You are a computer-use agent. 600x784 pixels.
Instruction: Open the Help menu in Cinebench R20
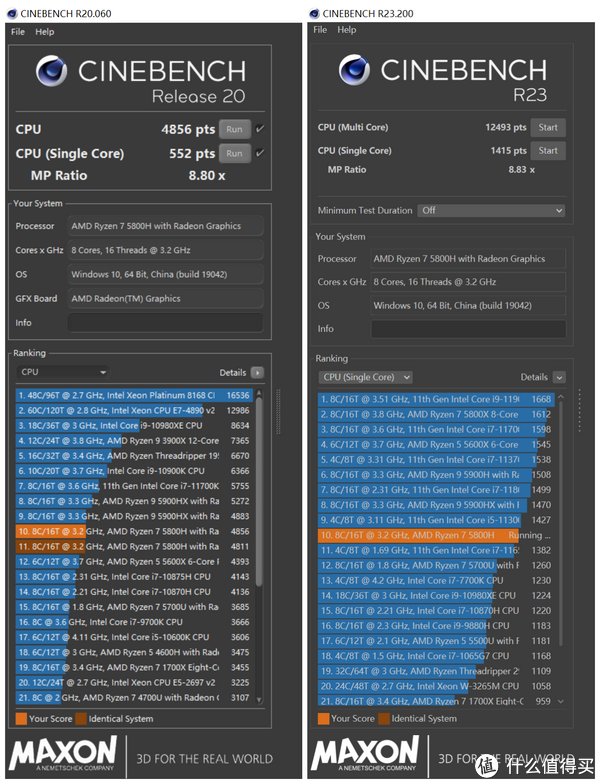(x=44, y=32)
